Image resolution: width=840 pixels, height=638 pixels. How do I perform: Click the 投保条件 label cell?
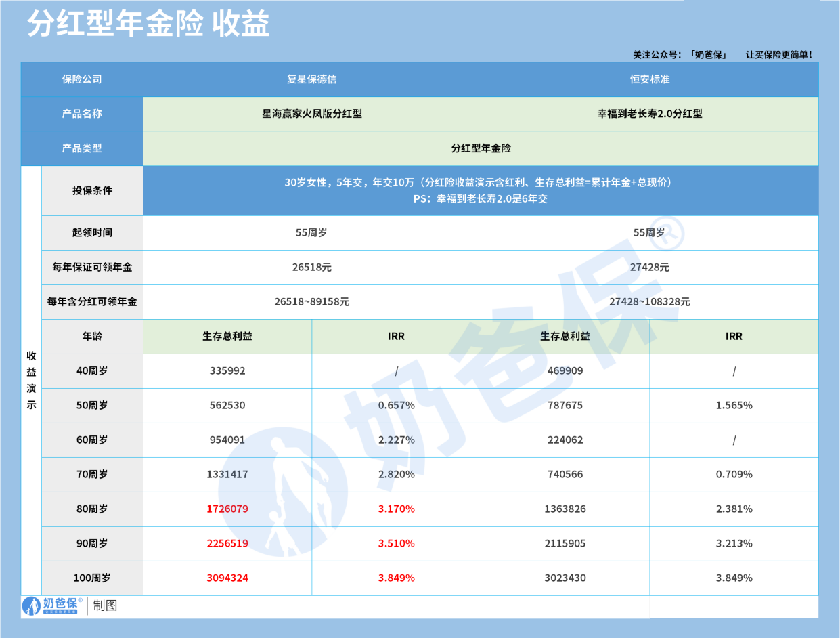click(91, 192)
